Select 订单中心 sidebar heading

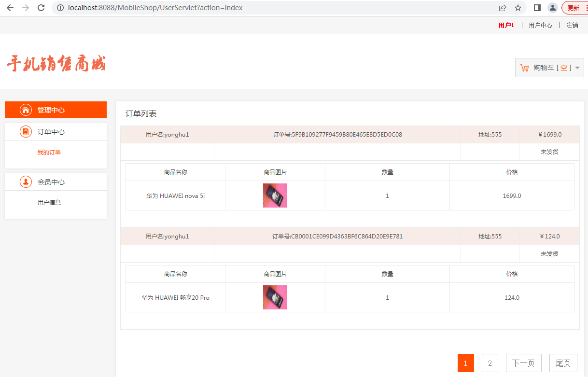point(51,132)
